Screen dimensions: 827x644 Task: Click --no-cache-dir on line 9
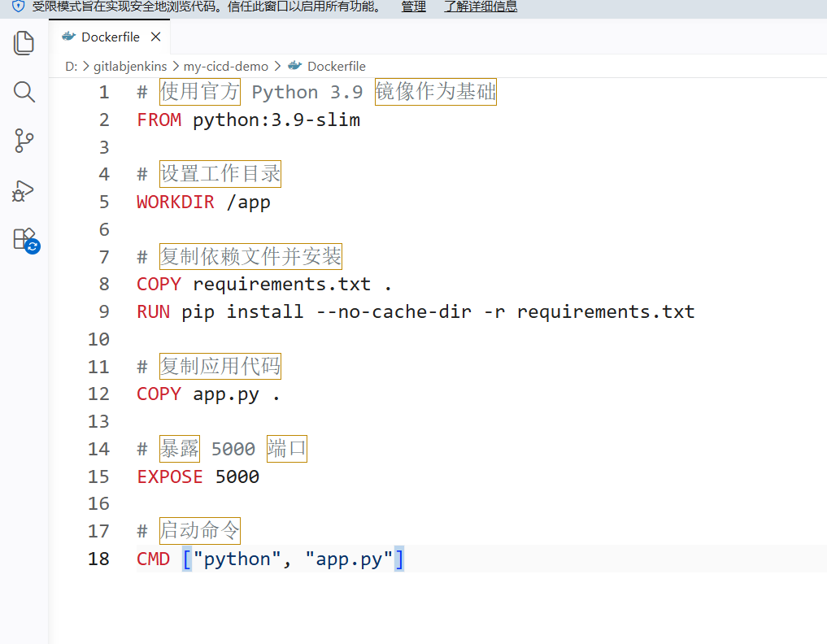[394, 311]
